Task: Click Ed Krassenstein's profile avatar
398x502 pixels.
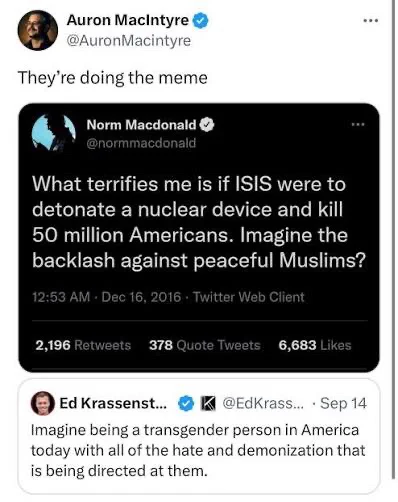Action: [x=43, y=403]
